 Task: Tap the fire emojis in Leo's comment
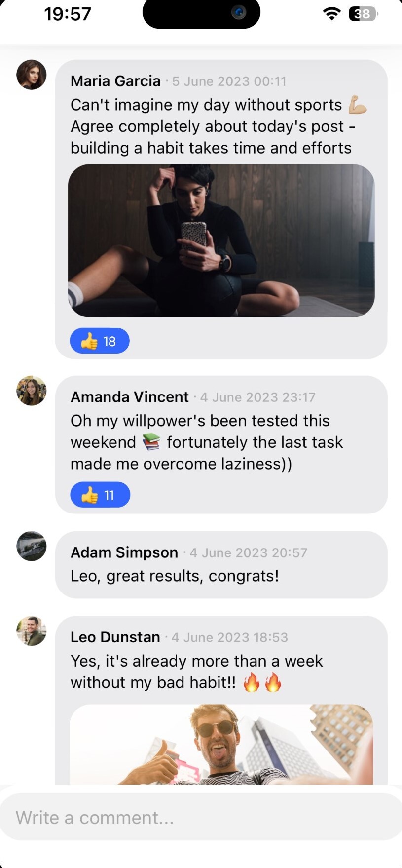(x=262, y=682)
